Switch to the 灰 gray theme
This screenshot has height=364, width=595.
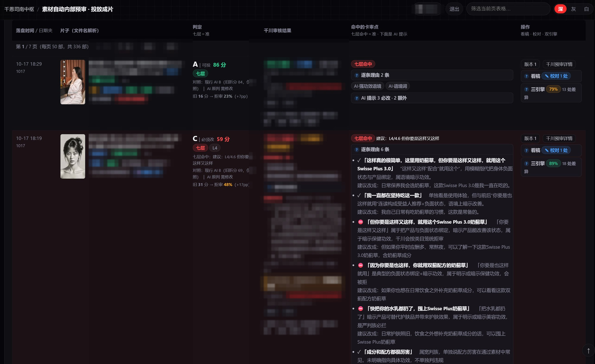coord(574,9)
